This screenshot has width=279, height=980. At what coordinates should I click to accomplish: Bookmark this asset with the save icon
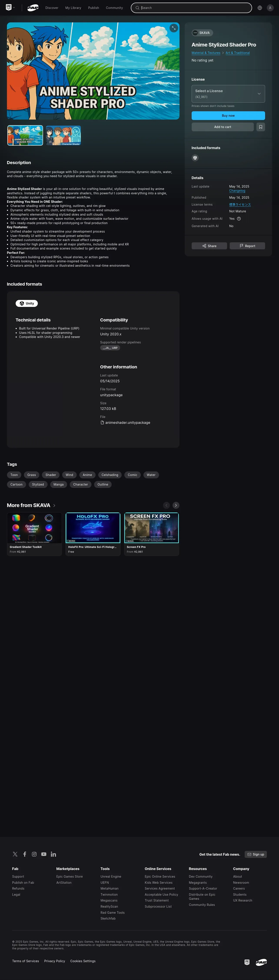tap(260, 127)
